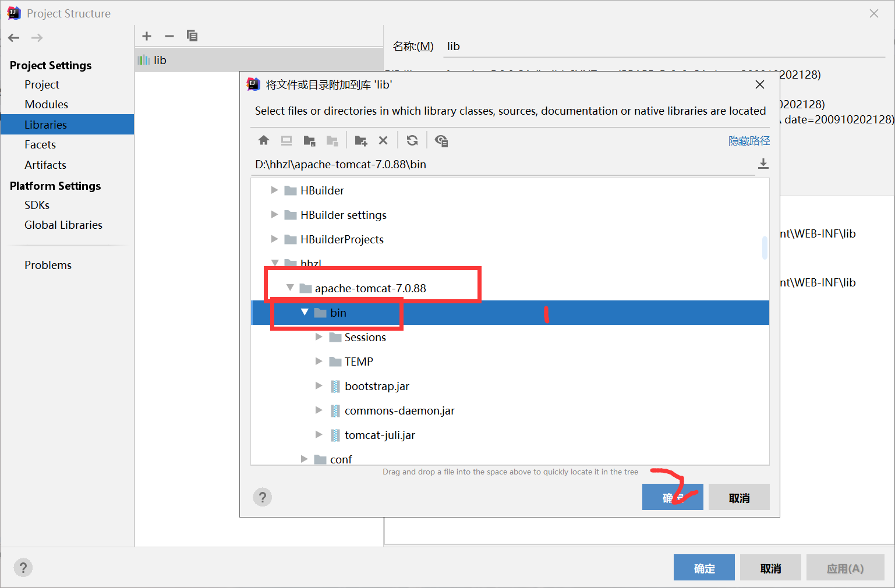Select the TEMP folder row
Image resolution: width=895 pixels, height=588 pixels.
pos(510,362)
